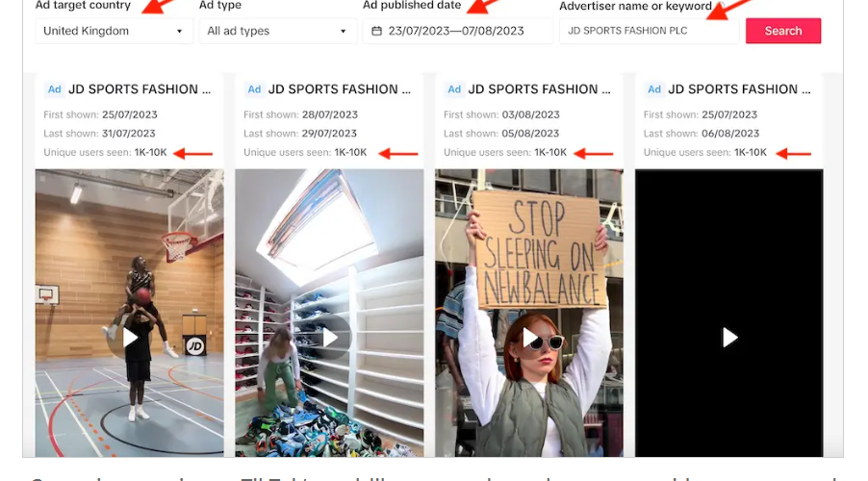
Task: Open the ad published date range picker
Action: pyautogui.click(x=457, y=31)
